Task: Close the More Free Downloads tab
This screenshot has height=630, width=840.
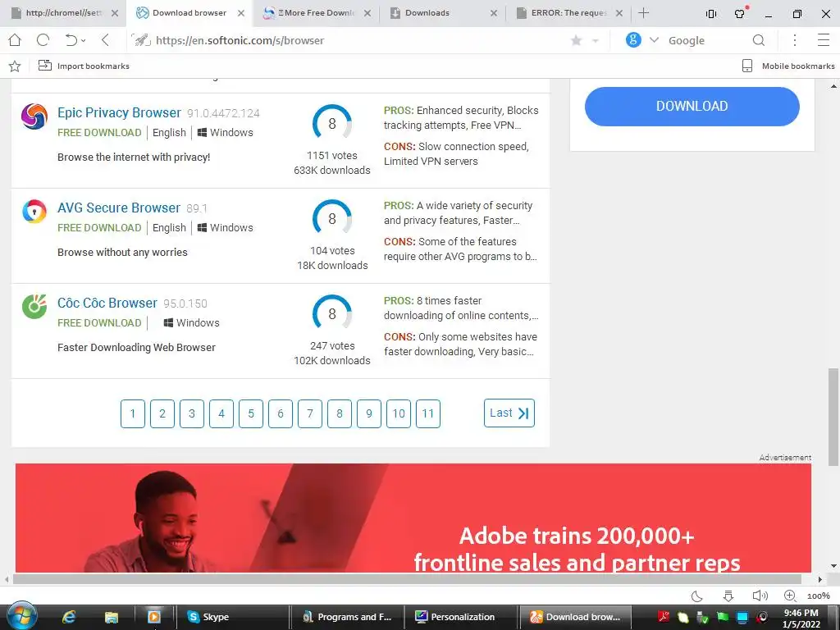Action: coord(367,13)
